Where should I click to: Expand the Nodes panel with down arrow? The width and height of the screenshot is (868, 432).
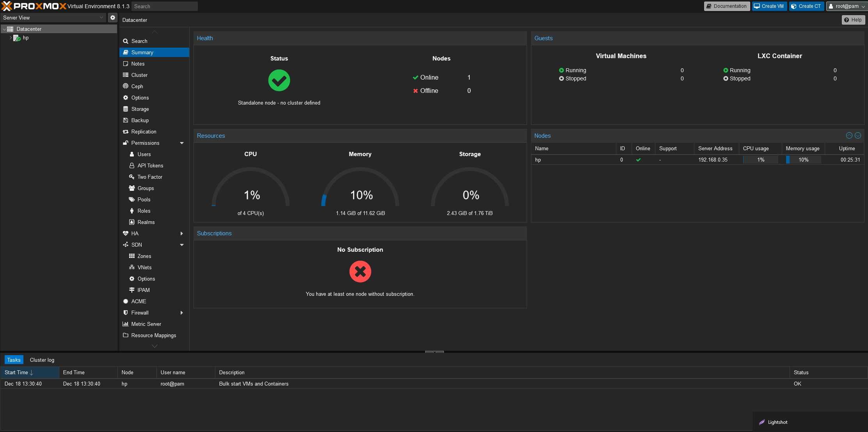tap(858, 135)
